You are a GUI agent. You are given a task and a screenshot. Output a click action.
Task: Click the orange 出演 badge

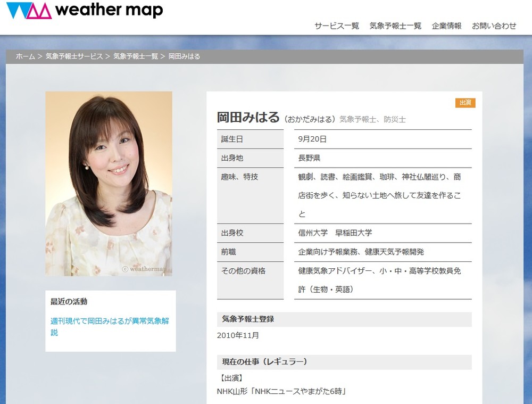465,103
